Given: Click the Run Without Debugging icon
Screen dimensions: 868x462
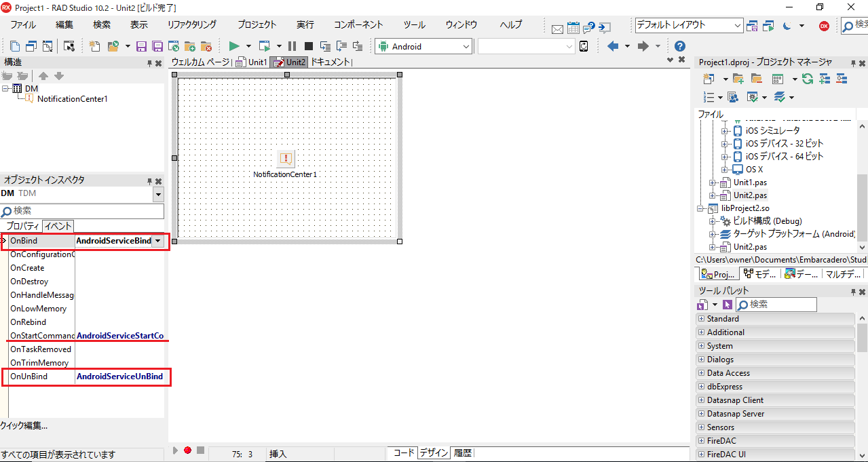Looking at the screenshot, I should coord(264,46).
